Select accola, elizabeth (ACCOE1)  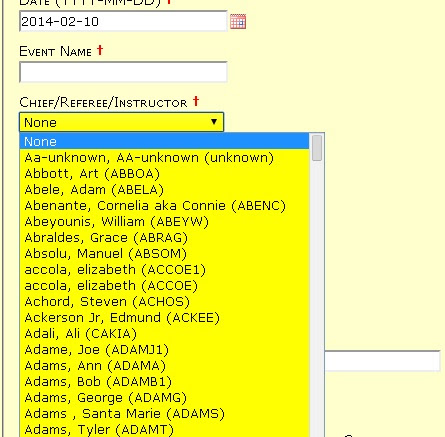click(164, 269)
